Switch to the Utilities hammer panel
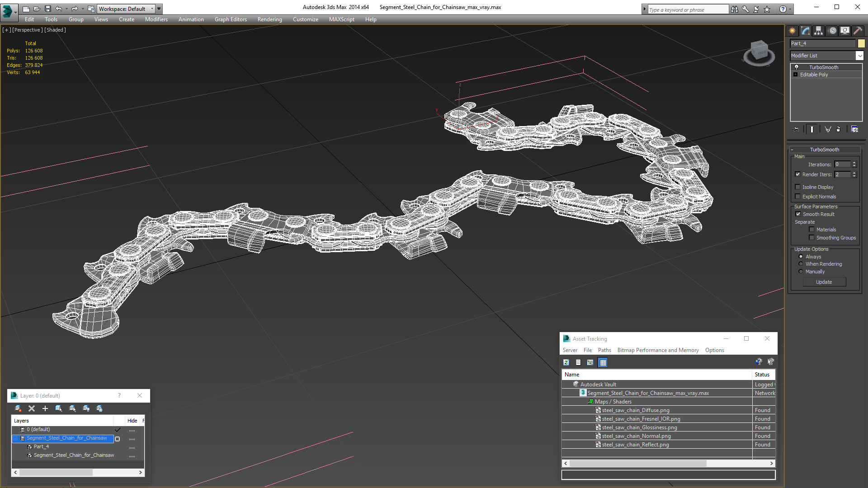 click(858, 31)
